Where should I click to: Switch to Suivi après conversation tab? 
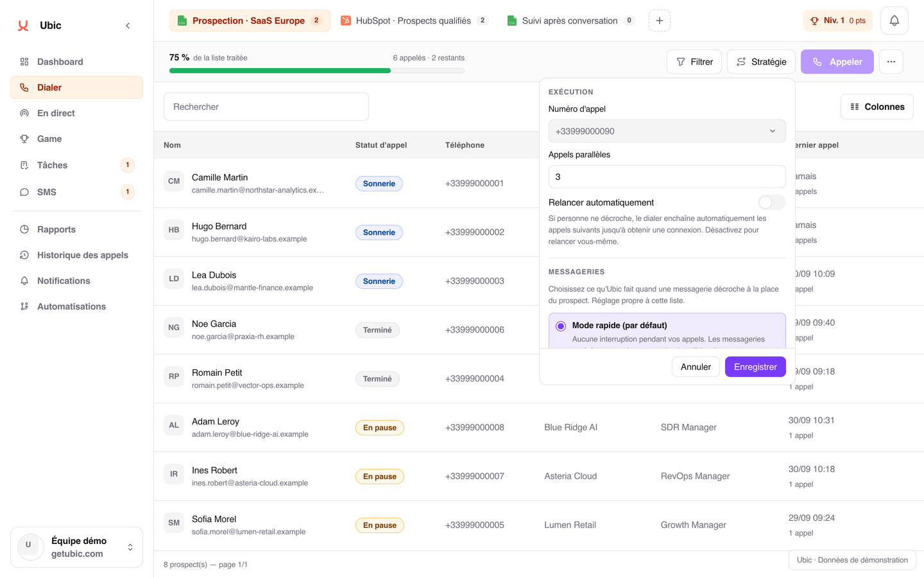pos(571,21)
